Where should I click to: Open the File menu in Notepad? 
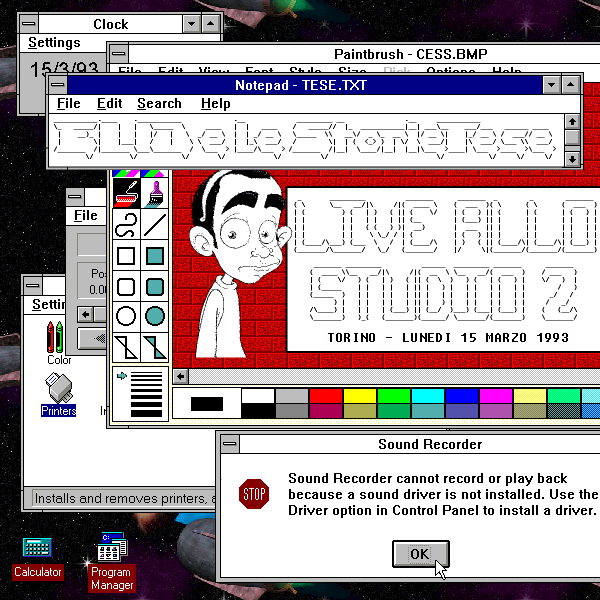[68, 103]
